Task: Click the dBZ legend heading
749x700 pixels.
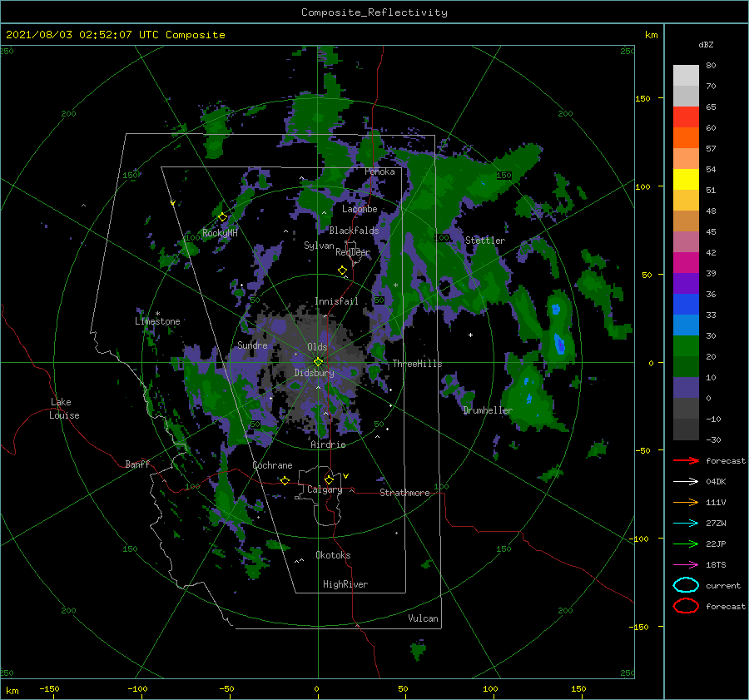Action: pyautogui.click(x=706, y=44)
